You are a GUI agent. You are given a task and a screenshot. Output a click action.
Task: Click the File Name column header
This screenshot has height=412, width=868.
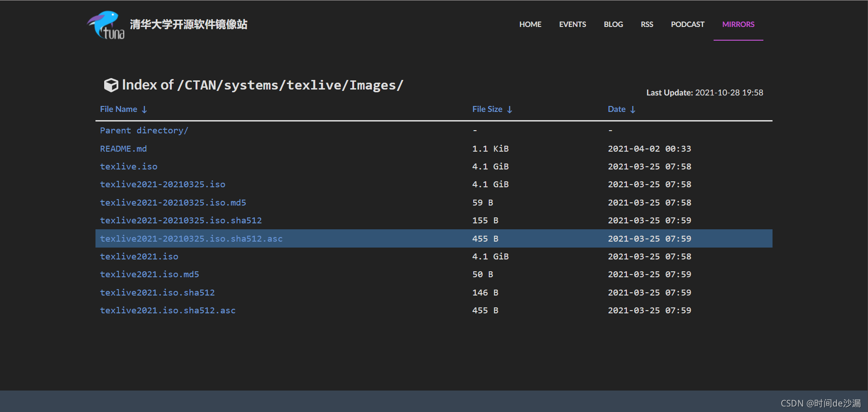click(x=119, y=109)
